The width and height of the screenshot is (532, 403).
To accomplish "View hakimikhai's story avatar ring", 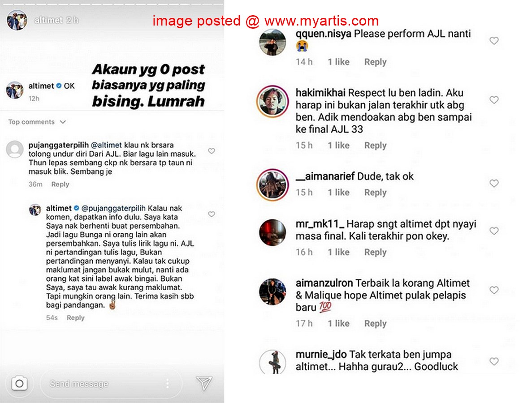I will click(272, 102).
